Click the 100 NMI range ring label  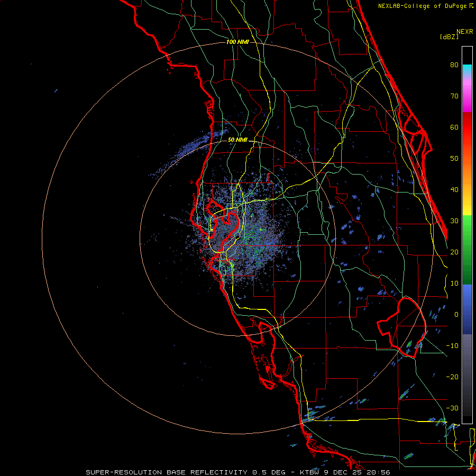point(237,42)
